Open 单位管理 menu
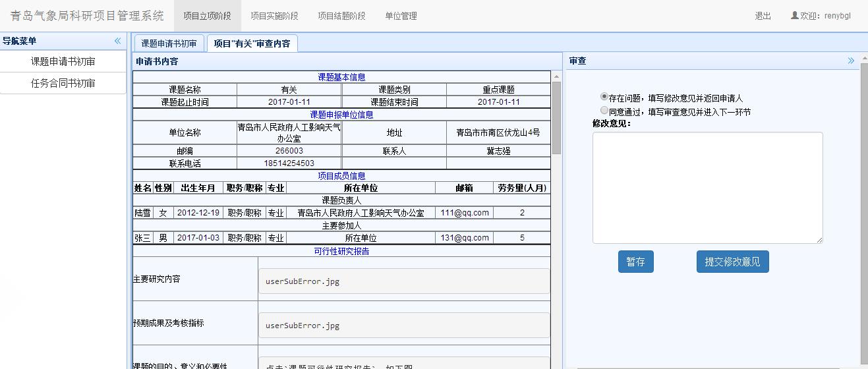This screenshot has height=369, width=868. (x=401, y=16)
